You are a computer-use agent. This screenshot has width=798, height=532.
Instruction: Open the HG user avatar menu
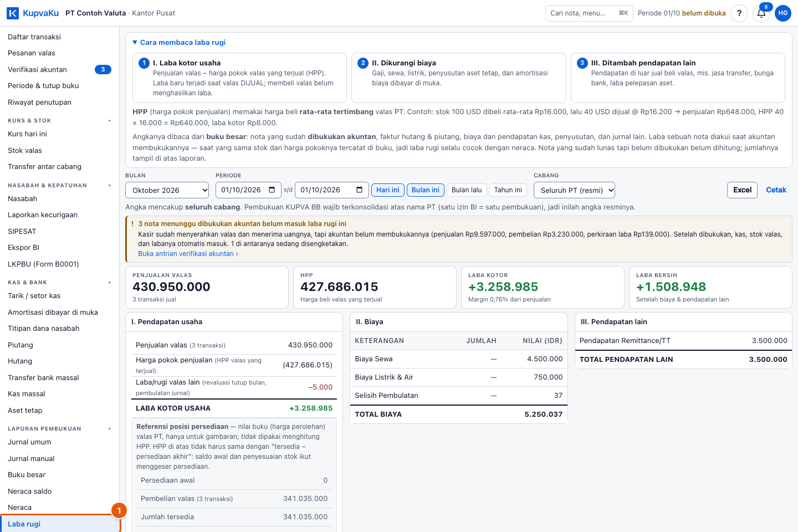coord(783,13)
